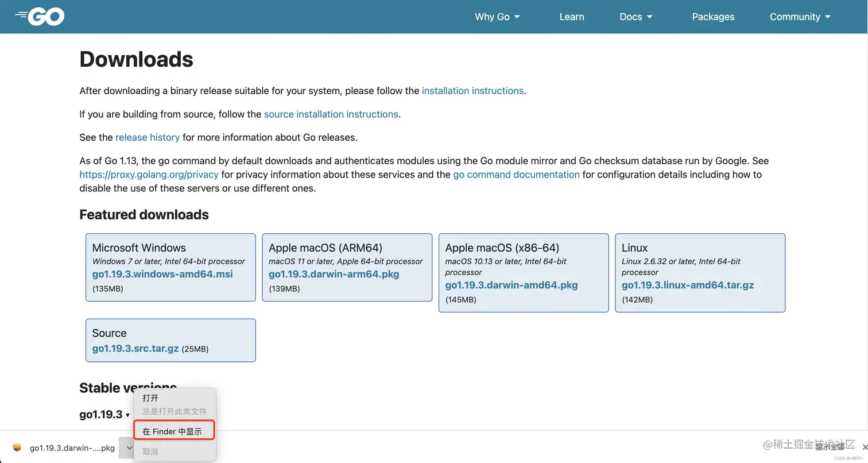The height and width of the screenshot is (463, 868).
Task: Download go1.19.3.src.tar.gz source archive
Action: click(x=135, y=349)
